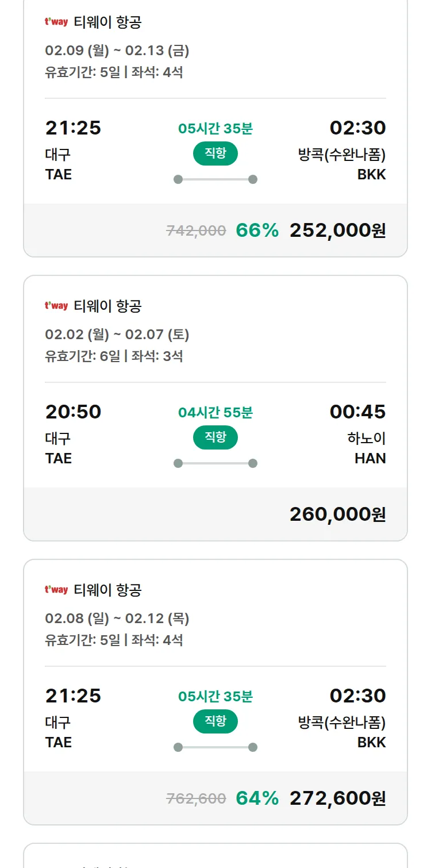The height and width of the screenshot is (868, 431).
Task: Open the 02.02 (월) ~ 02.07 (토) date range
Action: [117, 335]
